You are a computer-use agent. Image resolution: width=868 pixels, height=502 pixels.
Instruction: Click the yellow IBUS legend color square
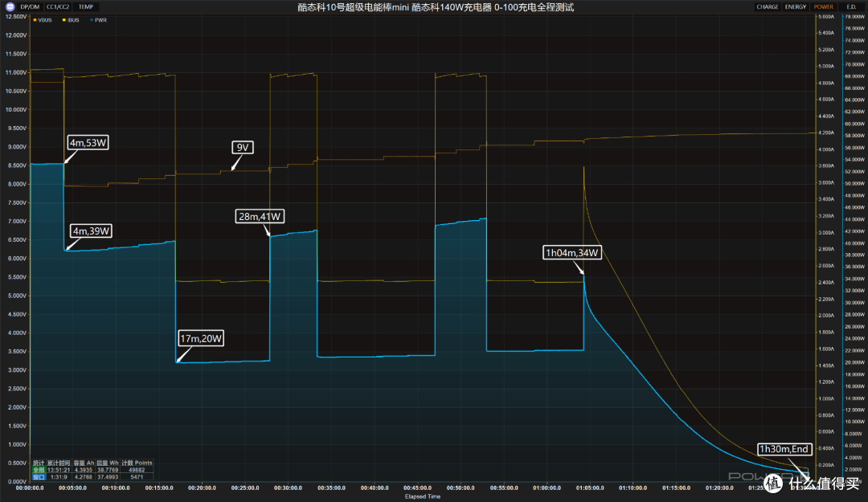coord(63,20)
